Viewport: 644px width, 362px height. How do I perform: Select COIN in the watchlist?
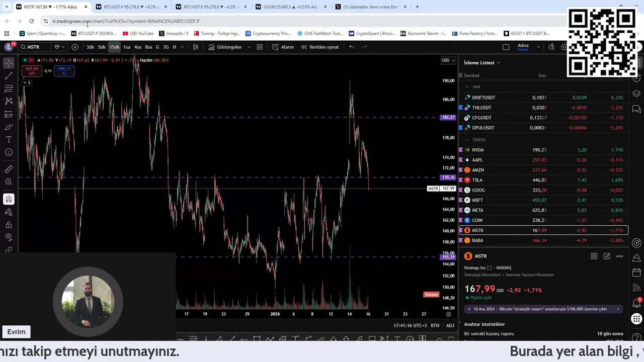[x=543, y=220]
